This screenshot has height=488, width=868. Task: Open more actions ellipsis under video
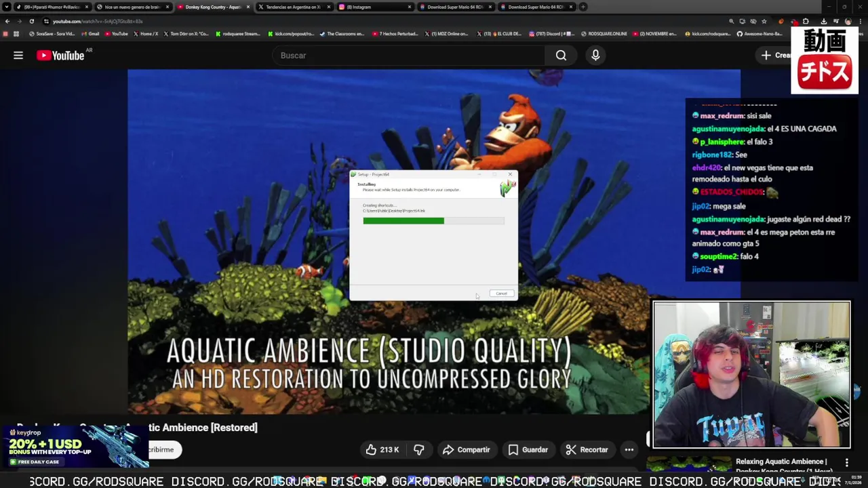[x=629, y=449]
